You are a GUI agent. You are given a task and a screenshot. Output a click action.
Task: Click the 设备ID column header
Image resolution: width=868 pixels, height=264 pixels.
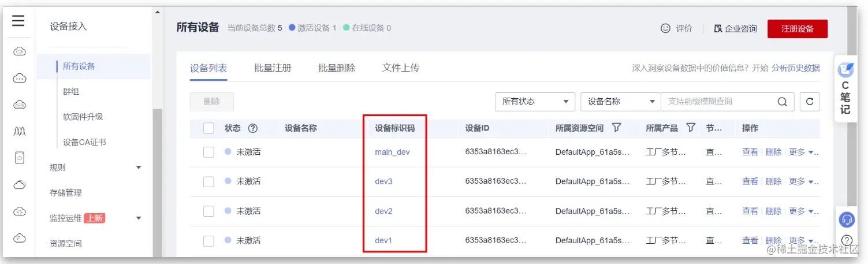point(478,128)
